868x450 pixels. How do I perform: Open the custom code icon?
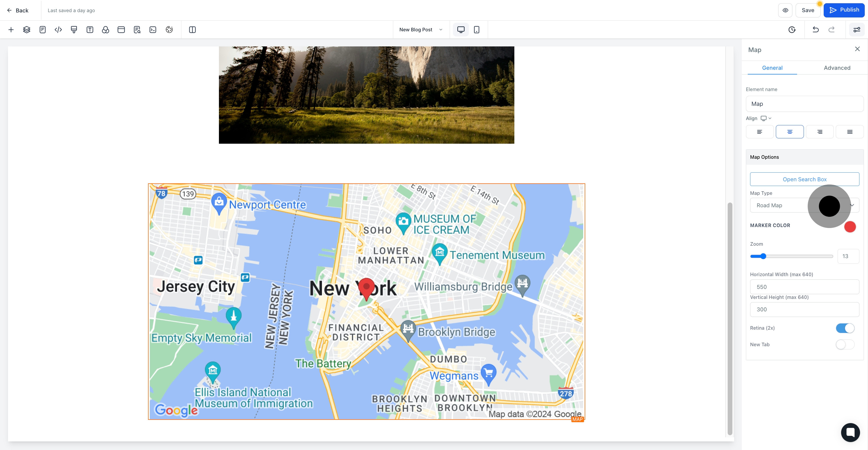58,30
